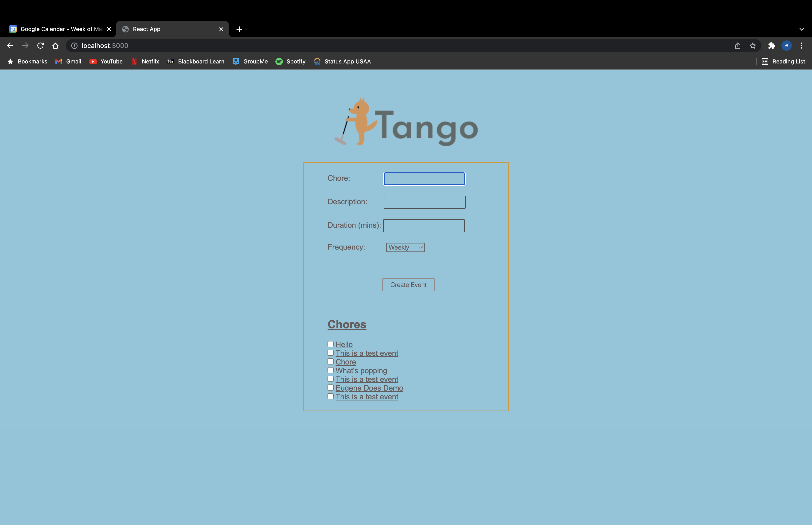The image size is (812, 525).
Task: Open the Spotify bookmark
Action: [x=290, y=61]
